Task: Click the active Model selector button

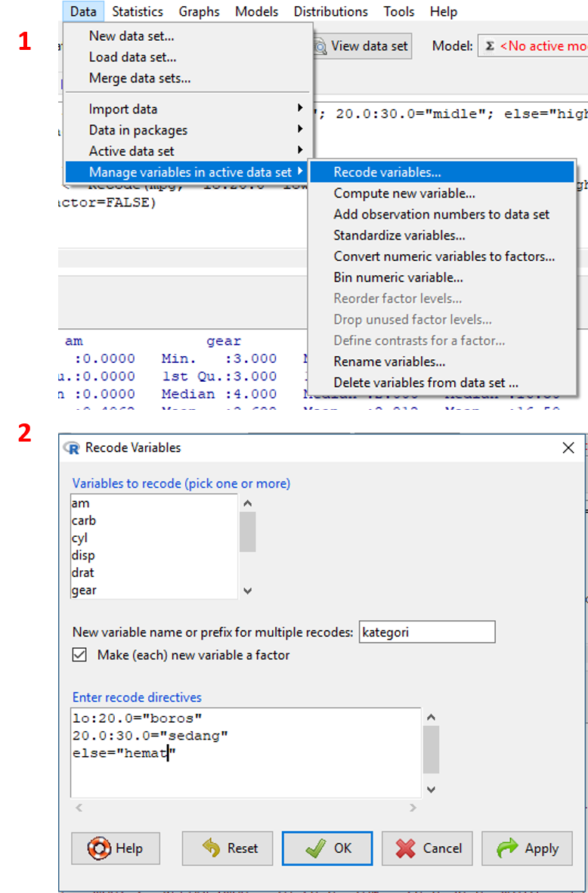Action: 532,46
